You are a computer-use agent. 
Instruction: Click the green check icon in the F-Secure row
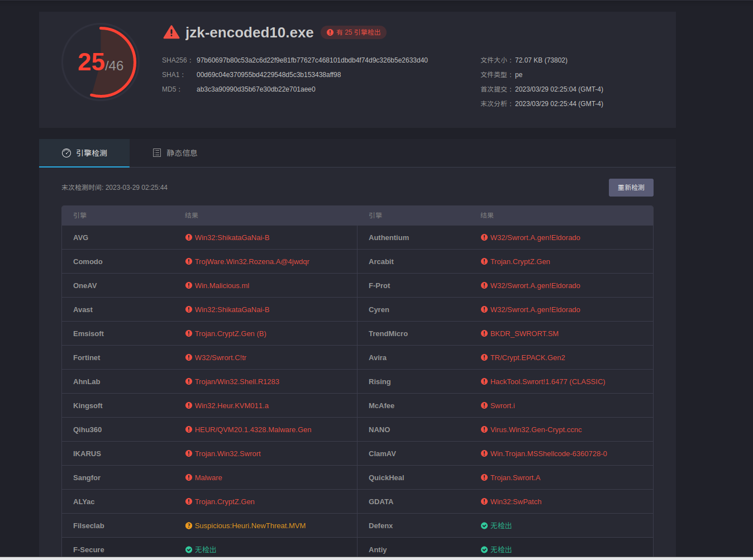click(x=189, y=549)
